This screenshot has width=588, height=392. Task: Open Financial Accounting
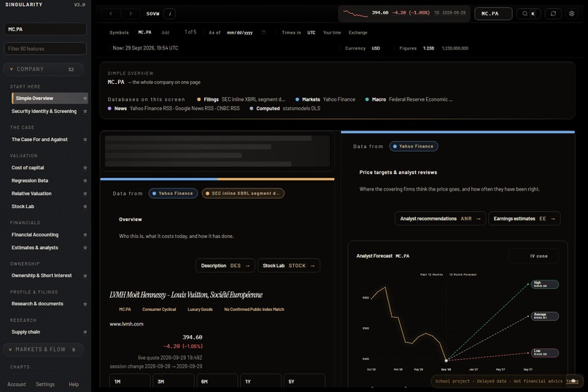35,235
